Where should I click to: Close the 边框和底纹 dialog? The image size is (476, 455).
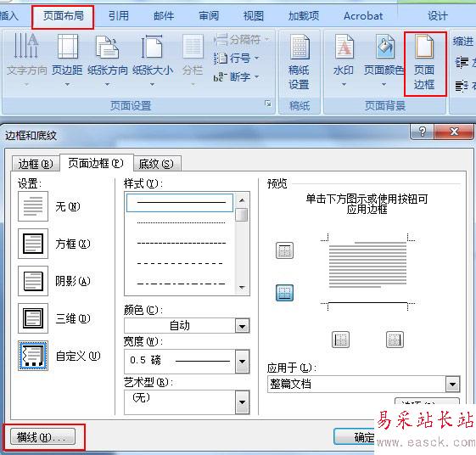[x=454, y=132]
